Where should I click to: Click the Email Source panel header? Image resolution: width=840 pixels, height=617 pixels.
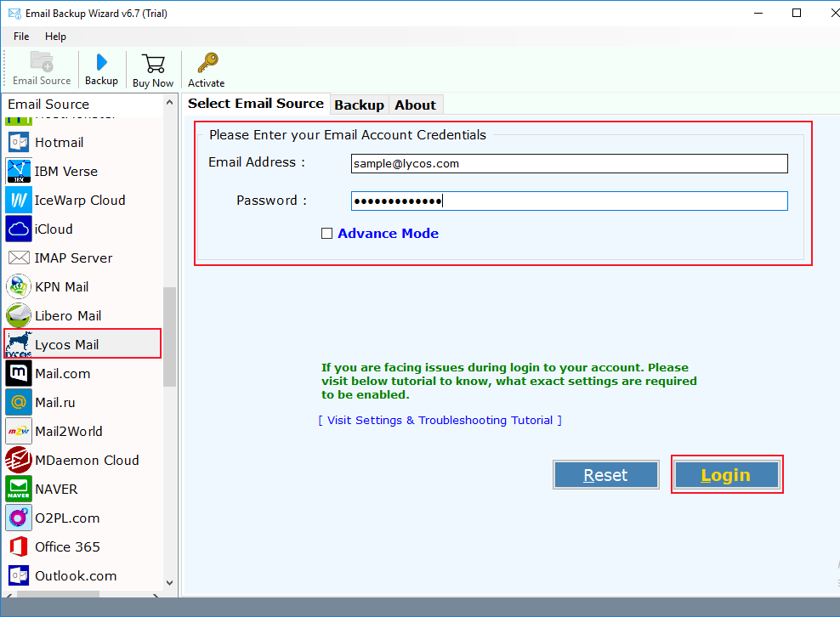click(x=48, y=104)
